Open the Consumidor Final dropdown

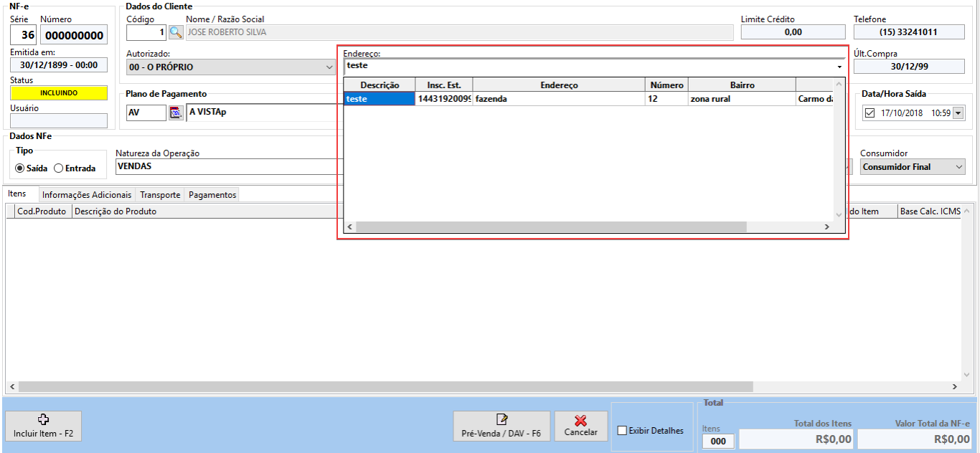pyautogui.click(x=958, y=167)
